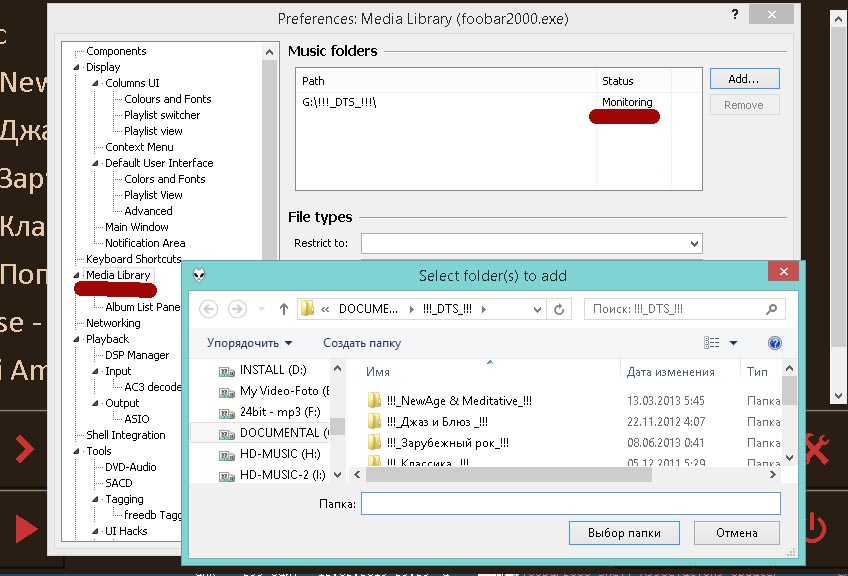Go up one folder level

[x=283, y=309]
